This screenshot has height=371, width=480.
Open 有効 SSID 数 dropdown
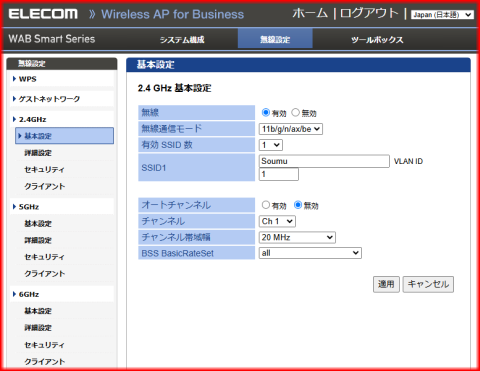click(271, 145)
